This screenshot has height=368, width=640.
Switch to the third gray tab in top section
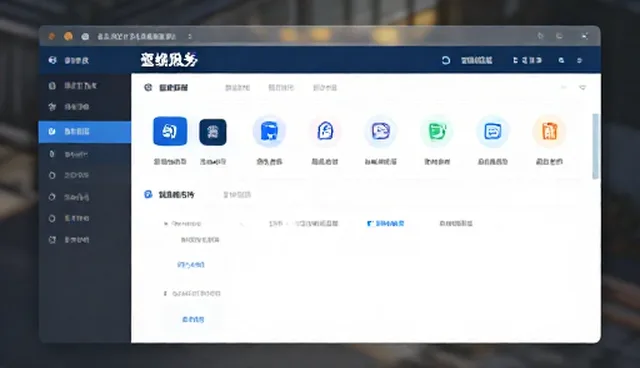325,88
